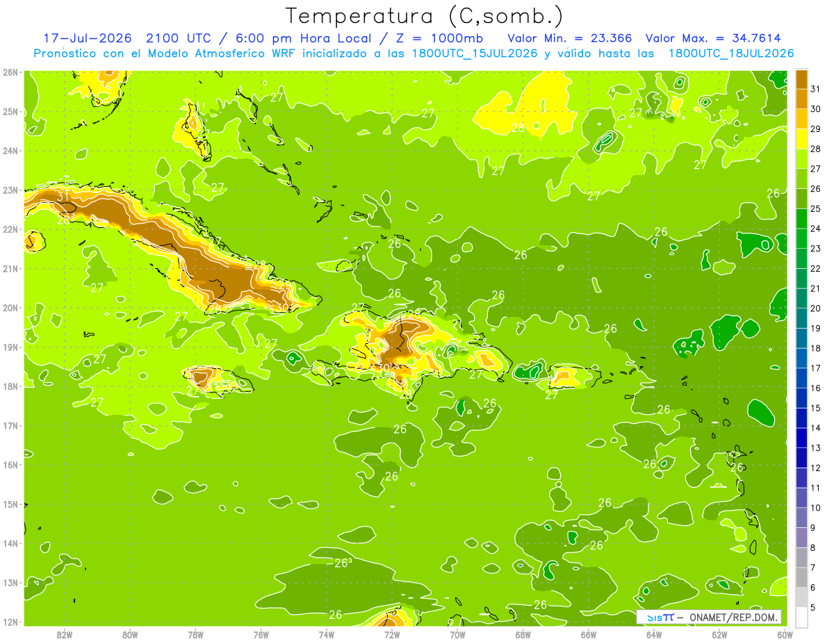Click the "2100 UTC" time text
The image size is (834, 644).
point(178,38)
